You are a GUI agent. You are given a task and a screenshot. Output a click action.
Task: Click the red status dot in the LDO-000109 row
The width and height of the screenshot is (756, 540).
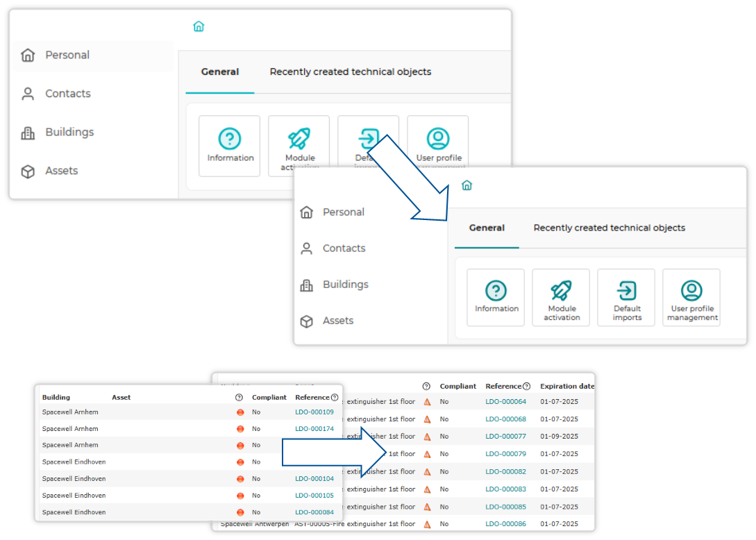[x=240, y=412]
